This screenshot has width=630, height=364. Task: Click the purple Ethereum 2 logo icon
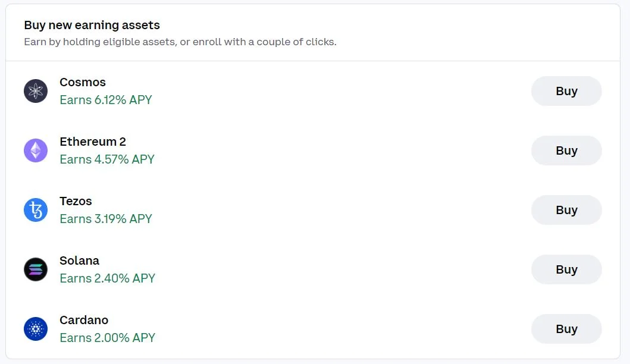[36, 150]
